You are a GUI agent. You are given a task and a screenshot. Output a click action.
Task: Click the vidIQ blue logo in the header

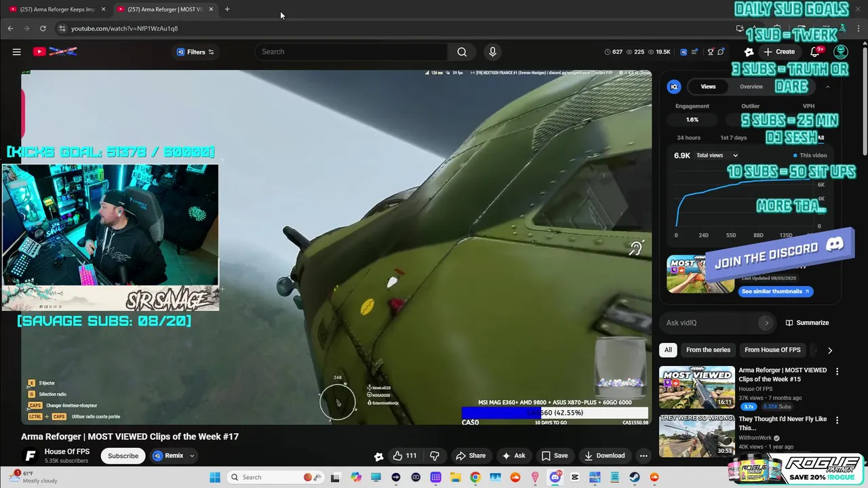[684, 52]
